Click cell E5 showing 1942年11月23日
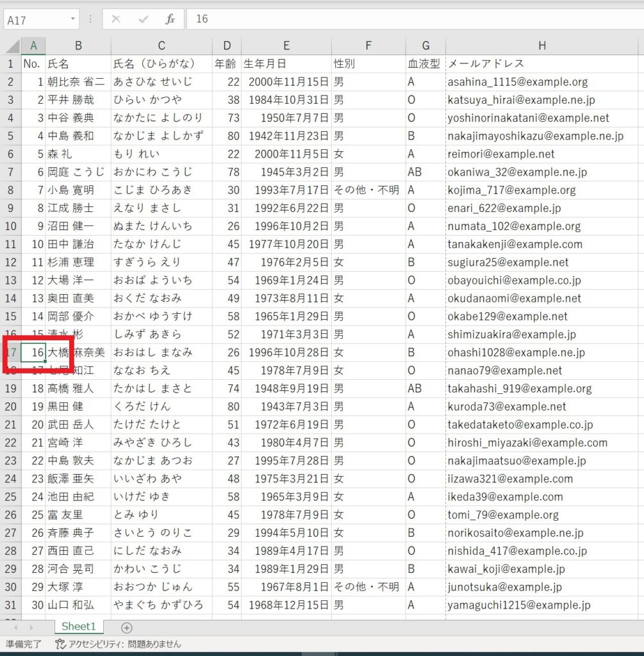 click(x=286, y=136)
